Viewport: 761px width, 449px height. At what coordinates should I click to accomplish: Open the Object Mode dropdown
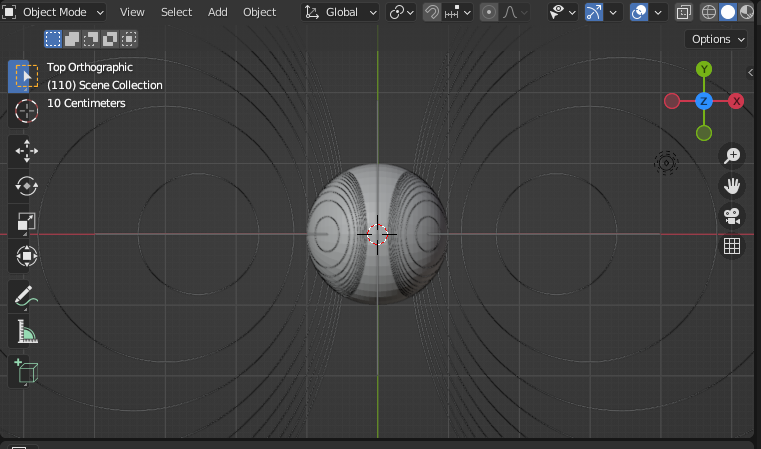click(x=55, y=12)
